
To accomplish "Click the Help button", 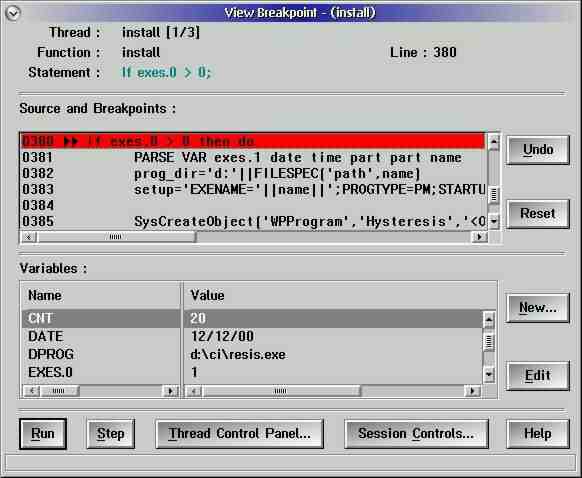I will tap(538, 434).
